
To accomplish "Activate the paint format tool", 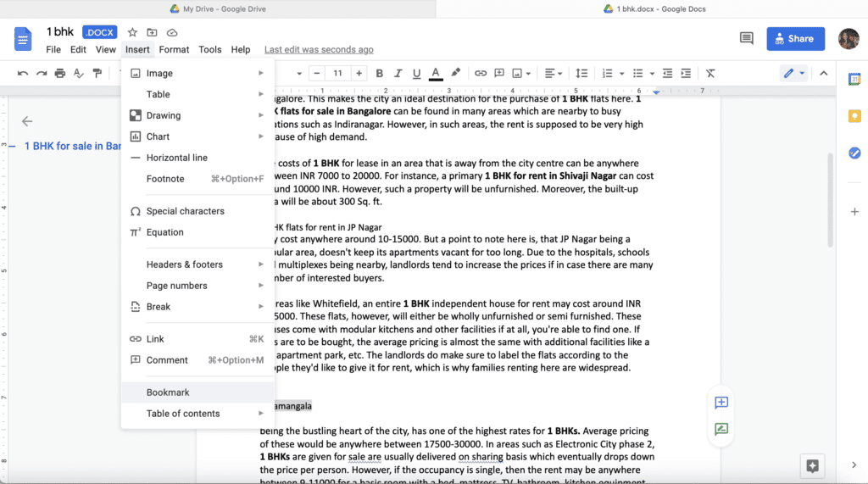I will pyautogui.click(x=97, y=74).
